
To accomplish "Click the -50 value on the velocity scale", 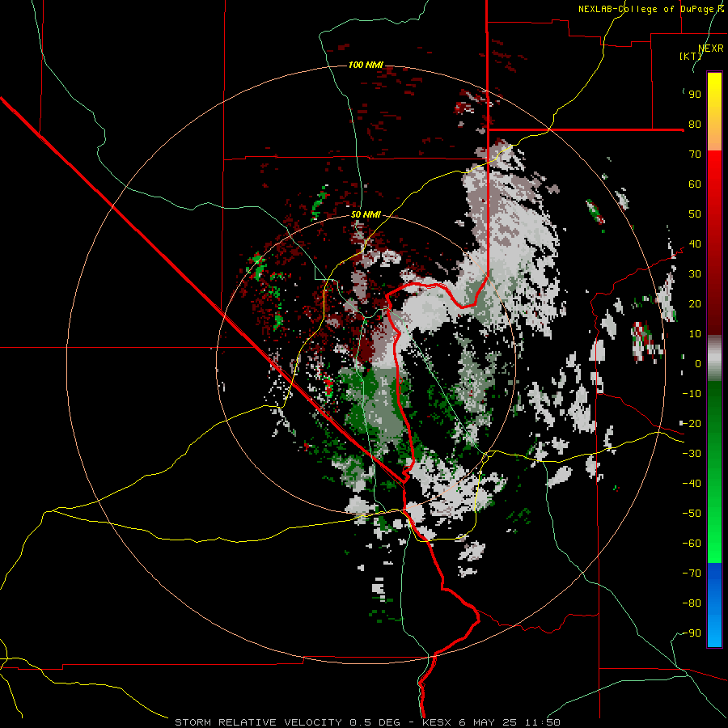I will [x=692, y=514].
